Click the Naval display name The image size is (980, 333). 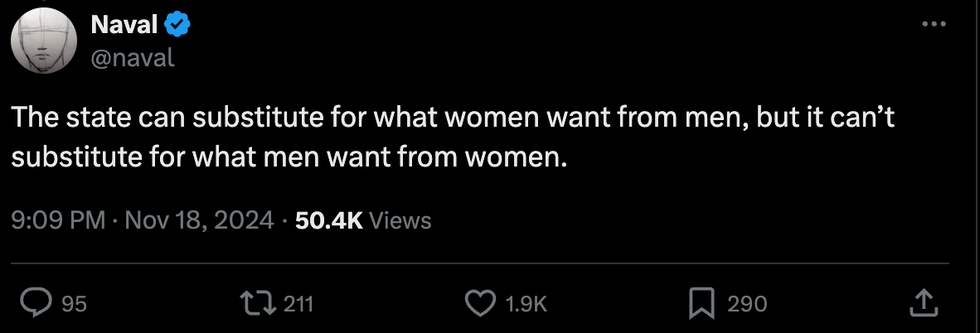point(124,26)
